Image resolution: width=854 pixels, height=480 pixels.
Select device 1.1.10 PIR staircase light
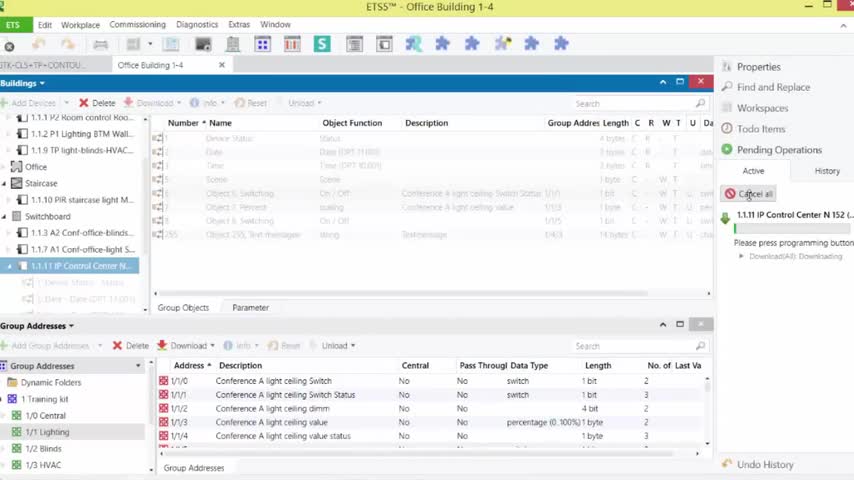tap(82, 200)
